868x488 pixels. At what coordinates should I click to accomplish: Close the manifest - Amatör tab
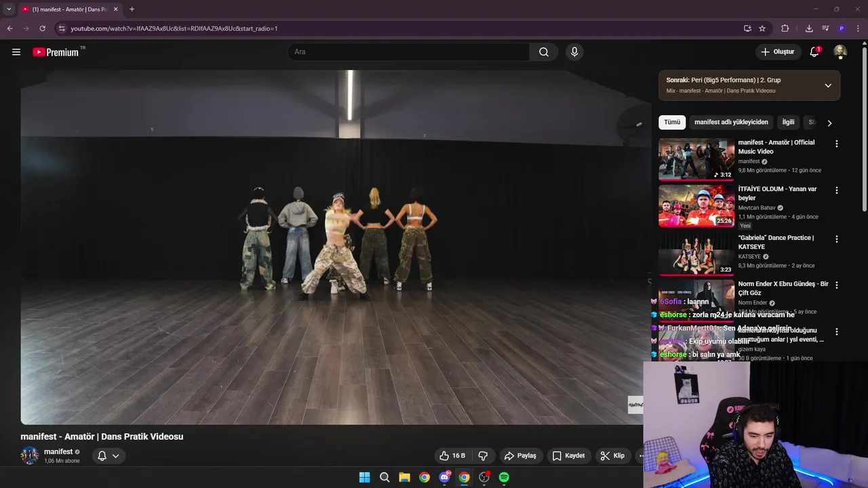click(x=115, y=9)
